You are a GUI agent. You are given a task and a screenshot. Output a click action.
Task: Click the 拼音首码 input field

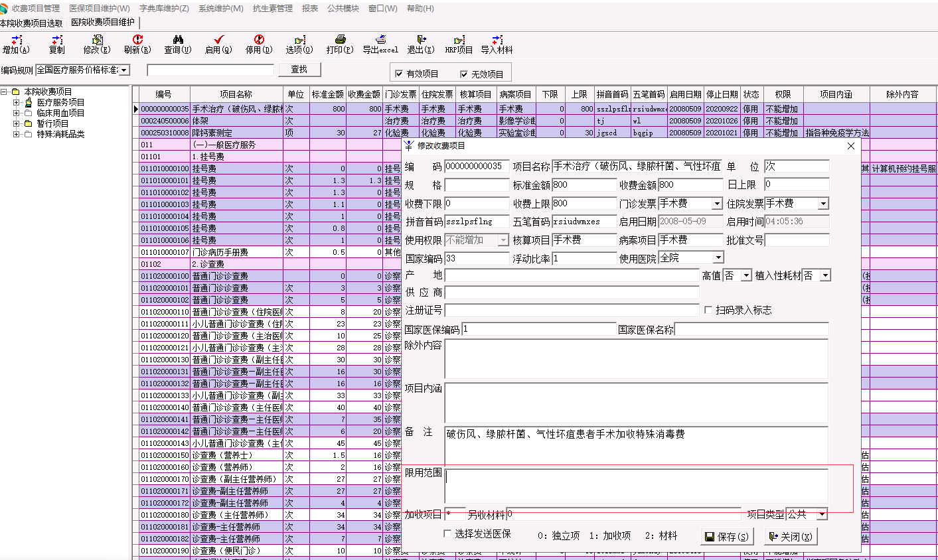pos(477,222)
